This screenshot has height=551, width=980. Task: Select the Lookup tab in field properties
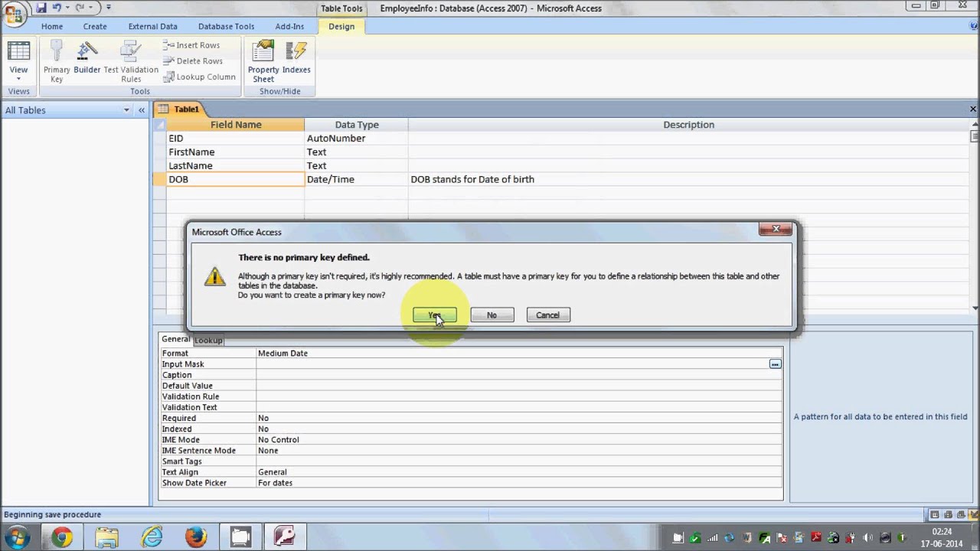click(208, 341)
